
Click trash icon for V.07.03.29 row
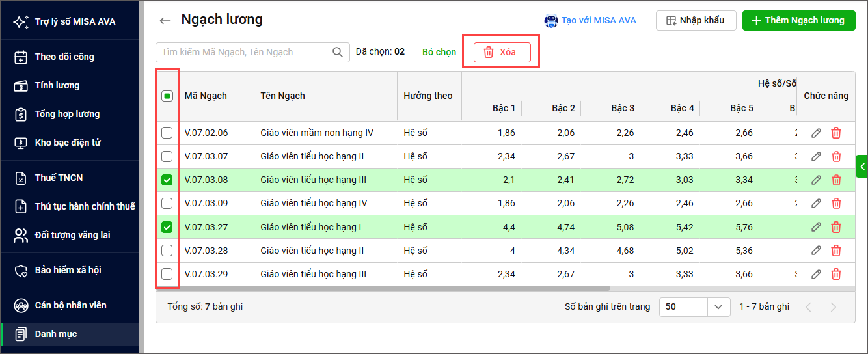coord(836,274)
